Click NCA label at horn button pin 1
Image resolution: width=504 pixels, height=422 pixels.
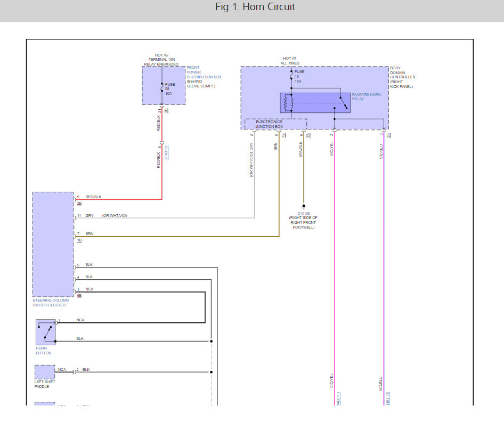[x=80, y=320]
